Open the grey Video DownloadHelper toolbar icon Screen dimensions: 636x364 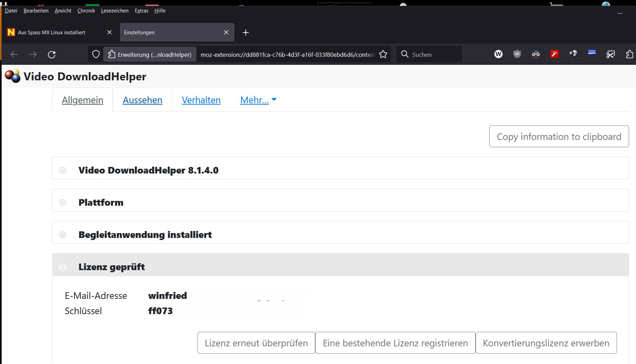pyautogui.click(x=573, y=54)
